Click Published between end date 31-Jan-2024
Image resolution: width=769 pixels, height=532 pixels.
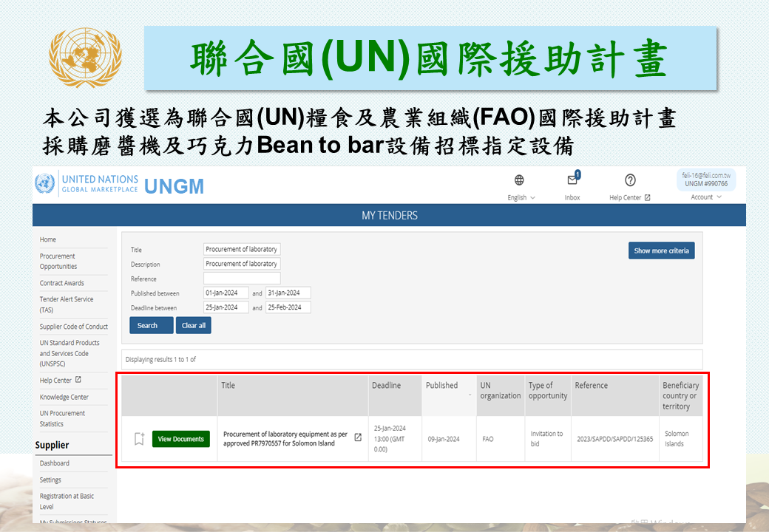288,293
